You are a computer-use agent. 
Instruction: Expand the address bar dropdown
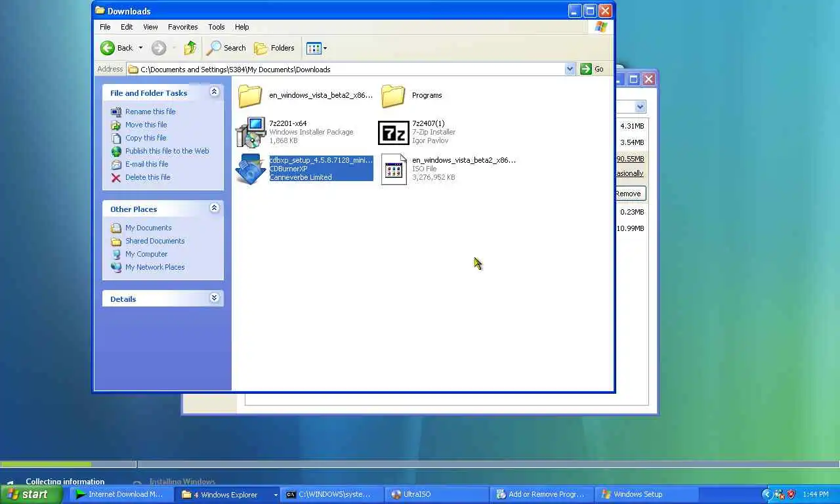570,69
